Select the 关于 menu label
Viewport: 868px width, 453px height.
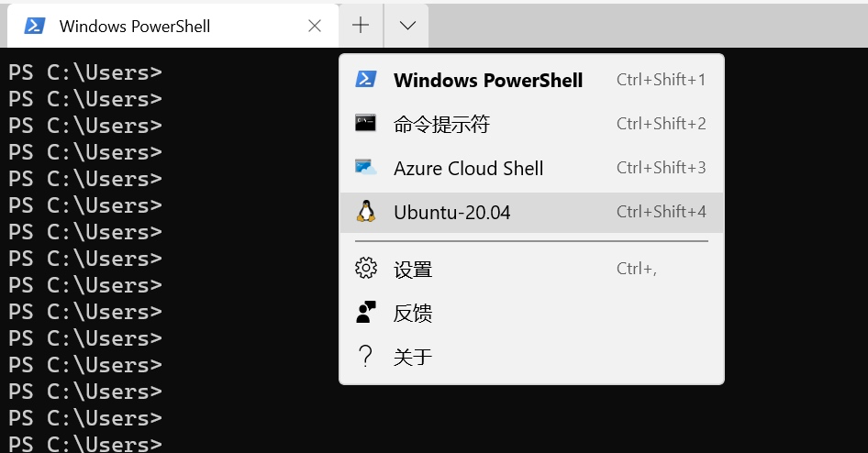tap(413, 357)
